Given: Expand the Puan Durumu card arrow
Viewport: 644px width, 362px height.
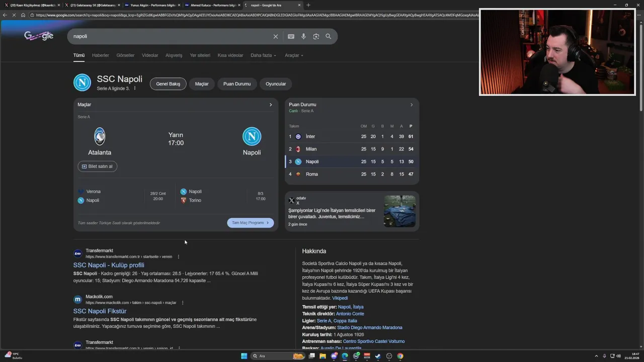Looking at the screenshot, I should pos(412,105).
